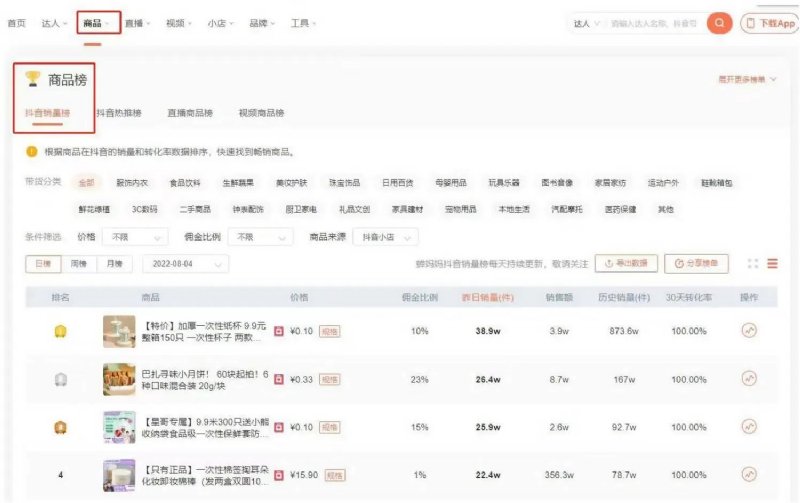Switch to 直播商品榜 tab

point(190,113)
